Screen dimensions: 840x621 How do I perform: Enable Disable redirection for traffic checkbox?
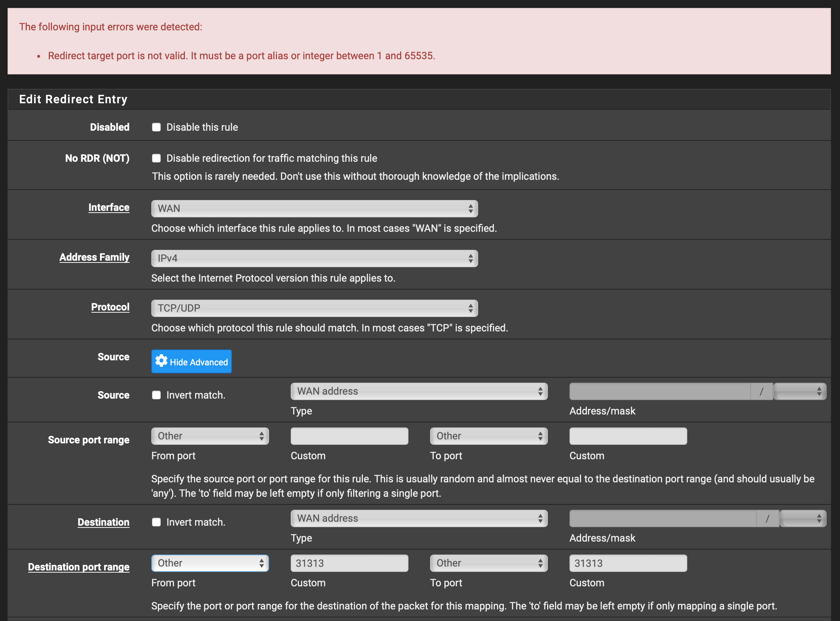[156, 158]
